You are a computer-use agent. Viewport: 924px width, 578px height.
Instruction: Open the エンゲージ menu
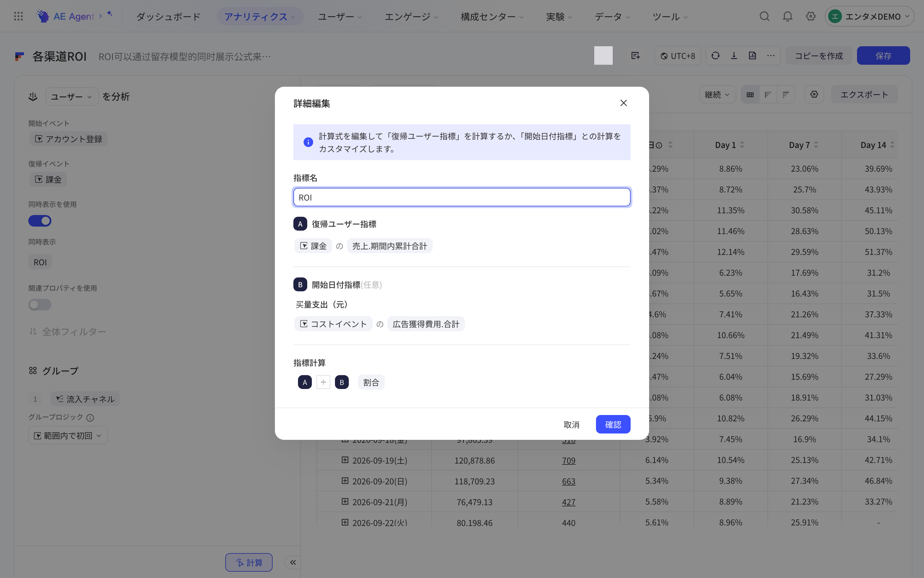(411, 16)
